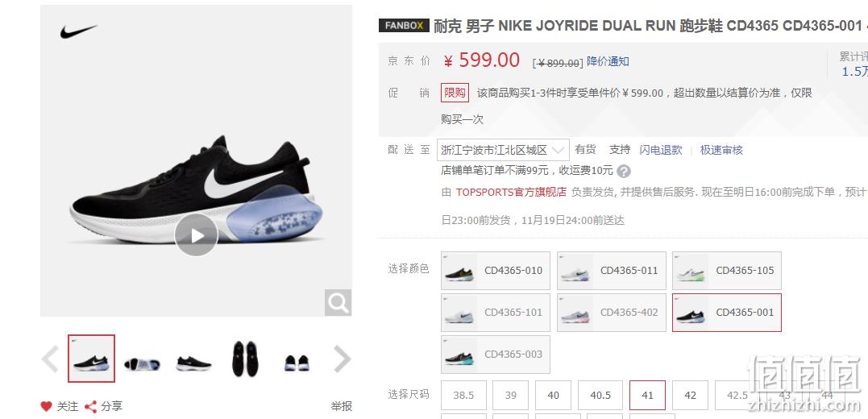Open the TOPSPORTS官方旗舰店 store link
868x419 pixels.
pyautogui.click(x=511, y=192)
